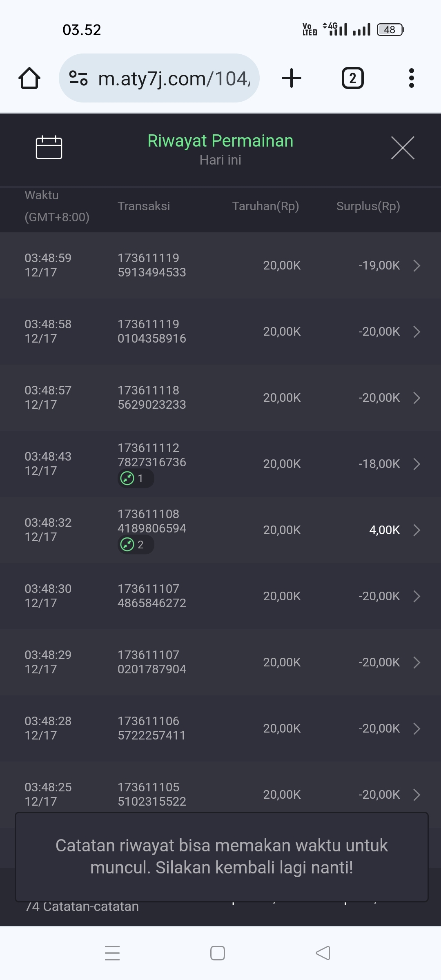Tap the Android back navigation button
The image size is (441, 980).
[x=323, y=953]
